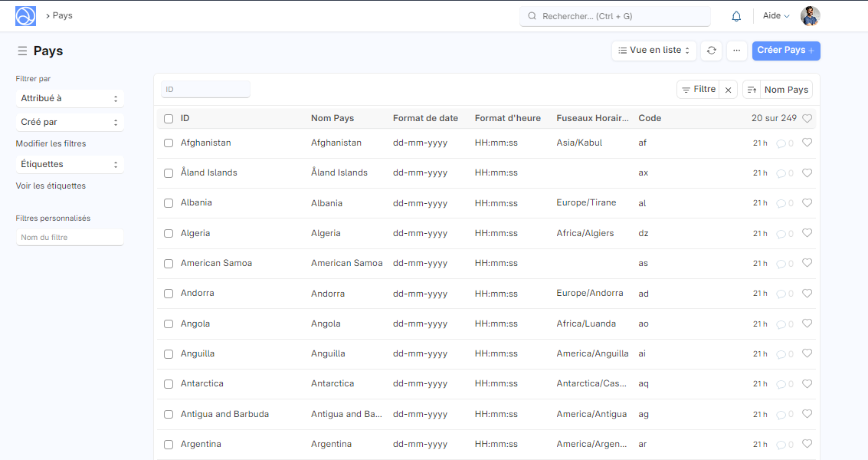
Task: Clear filters with the X icon
Action: tap(729, 90)
